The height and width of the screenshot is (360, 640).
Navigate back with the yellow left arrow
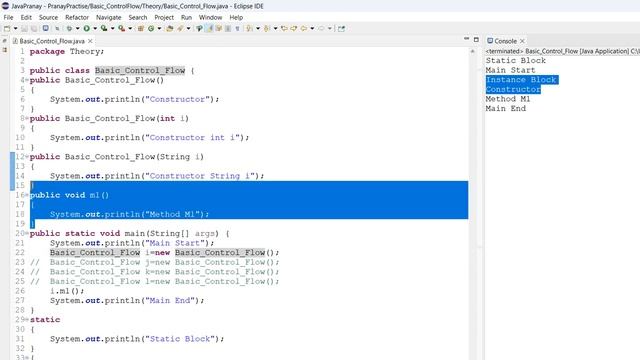coord(303,29)
